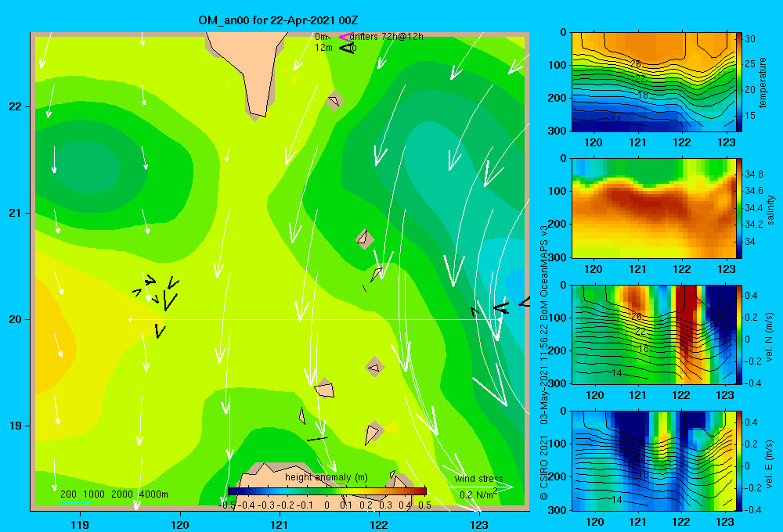
Task: Click '34.8' on the salinity scale
Action: (x=753, y=174)
